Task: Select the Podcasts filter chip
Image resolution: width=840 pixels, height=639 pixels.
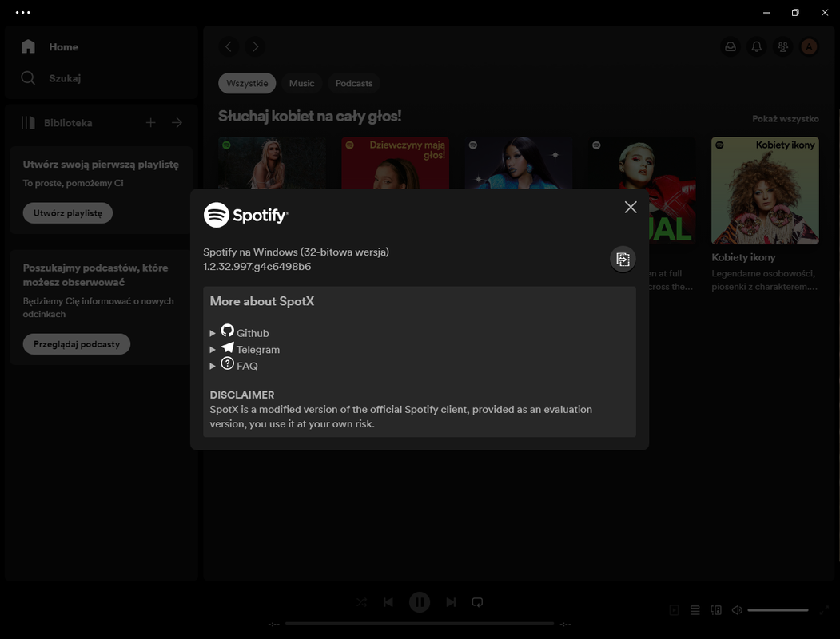Action: pyautogui.click(x=353, y=84)
